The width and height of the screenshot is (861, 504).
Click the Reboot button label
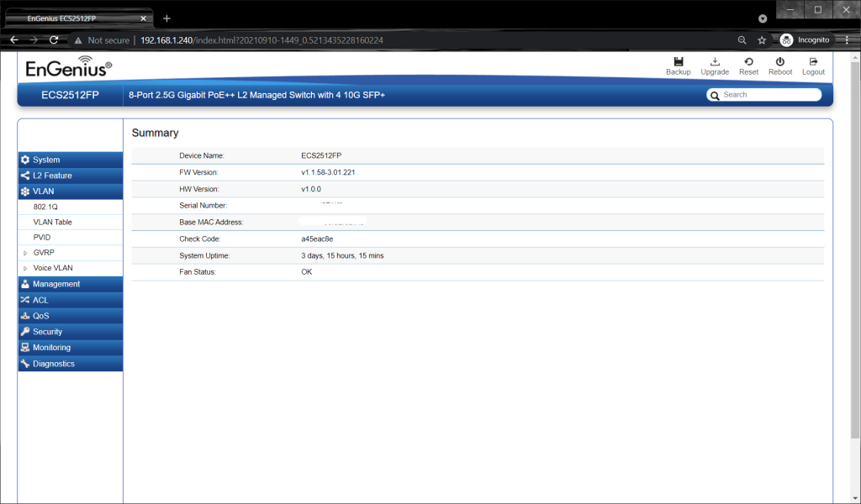(779, 72)
